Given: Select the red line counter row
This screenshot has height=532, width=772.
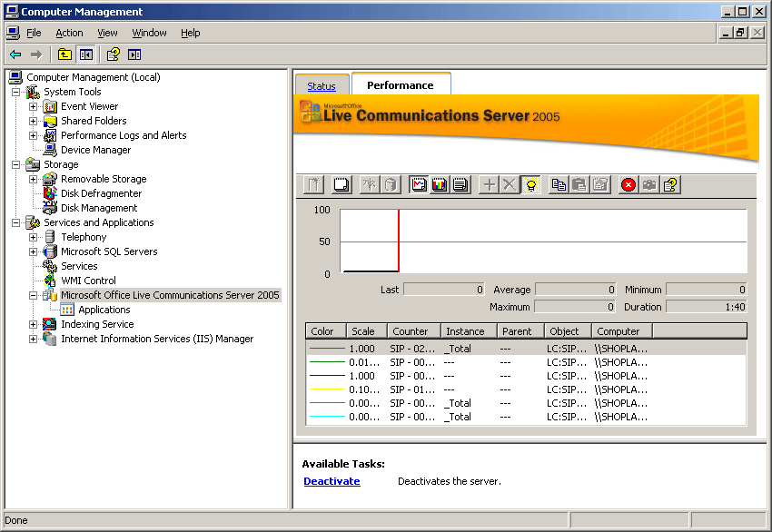Looking at the screenshot, I should 526,349.
